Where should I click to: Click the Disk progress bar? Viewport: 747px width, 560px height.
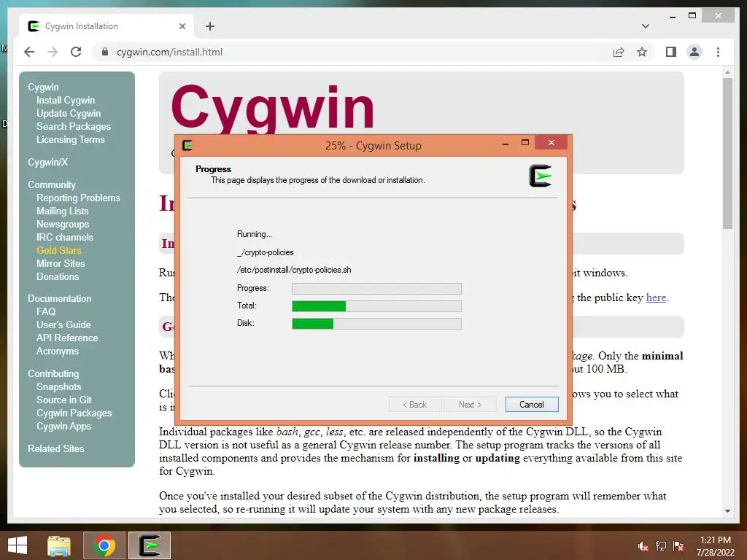pos(376,324)
